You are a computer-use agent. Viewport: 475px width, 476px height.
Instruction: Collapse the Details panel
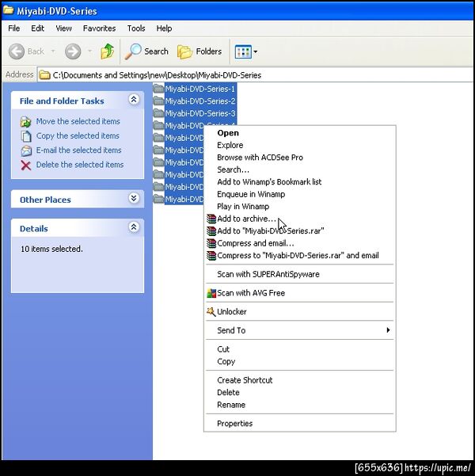pos(134,227)
